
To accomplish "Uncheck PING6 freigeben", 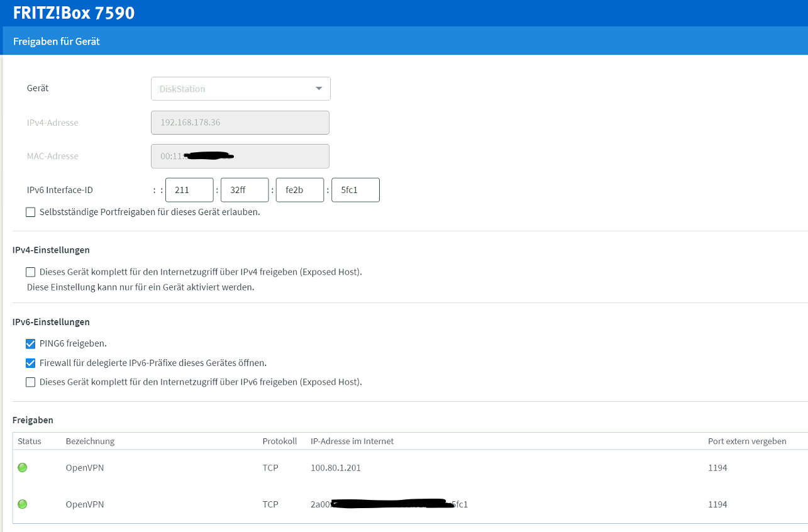I will click(31, 344).
